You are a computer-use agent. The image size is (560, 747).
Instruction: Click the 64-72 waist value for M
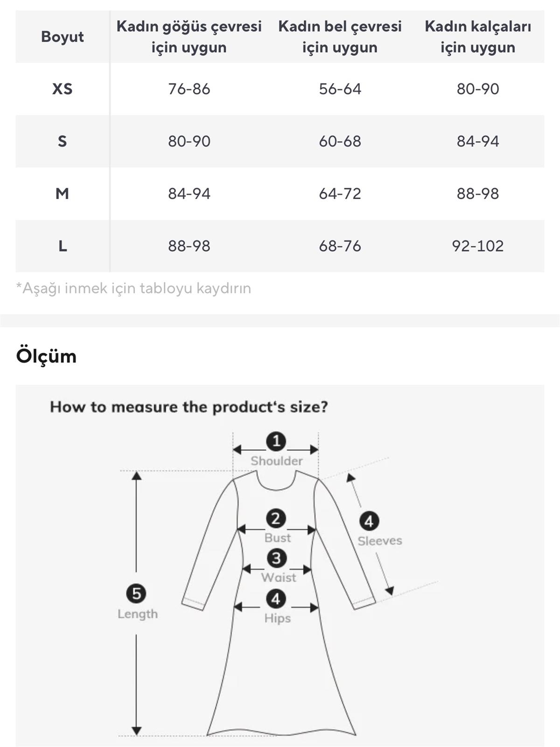340,193
